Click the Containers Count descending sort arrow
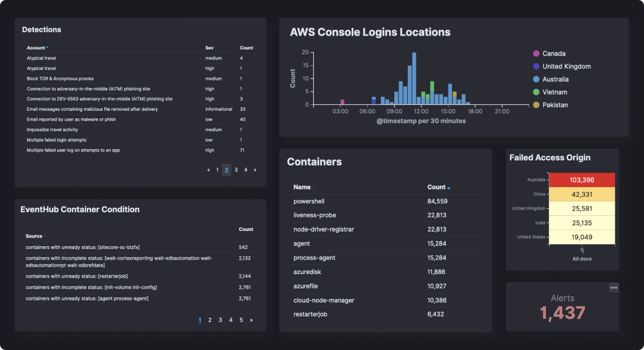The width and height of the screenshot is (644, 350). coord(449,188)
